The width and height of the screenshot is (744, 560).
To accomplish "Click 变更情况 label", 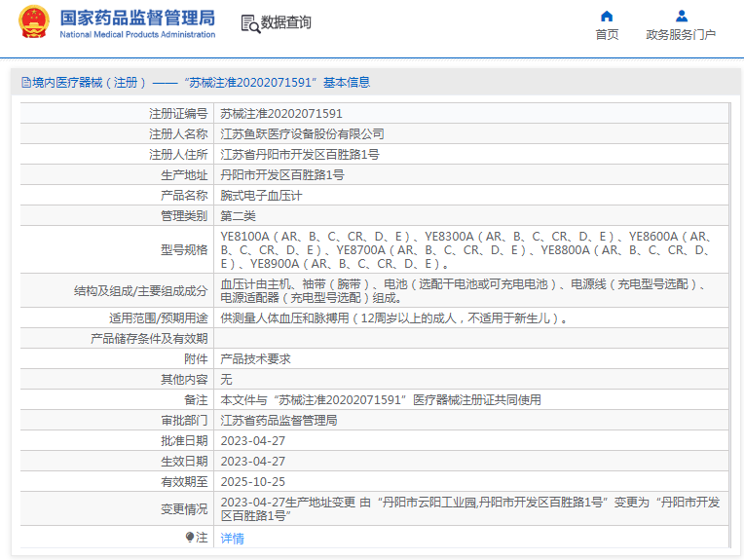I will coord(184,508).
